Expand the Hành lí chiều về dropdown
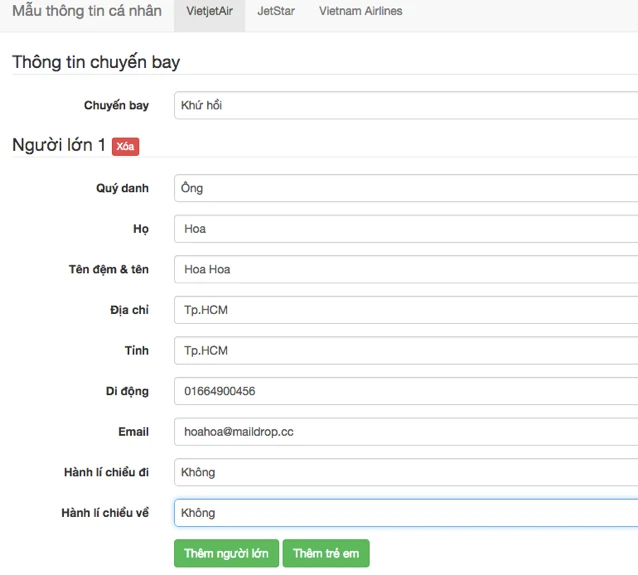This screenshot has height=575, width=638. (406, 513)
